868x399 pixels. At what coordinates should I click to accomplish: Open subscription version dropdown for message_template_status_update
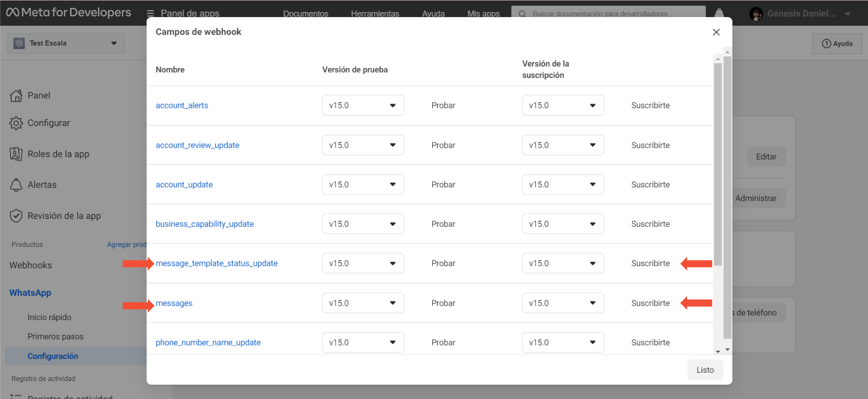[563, 263]
